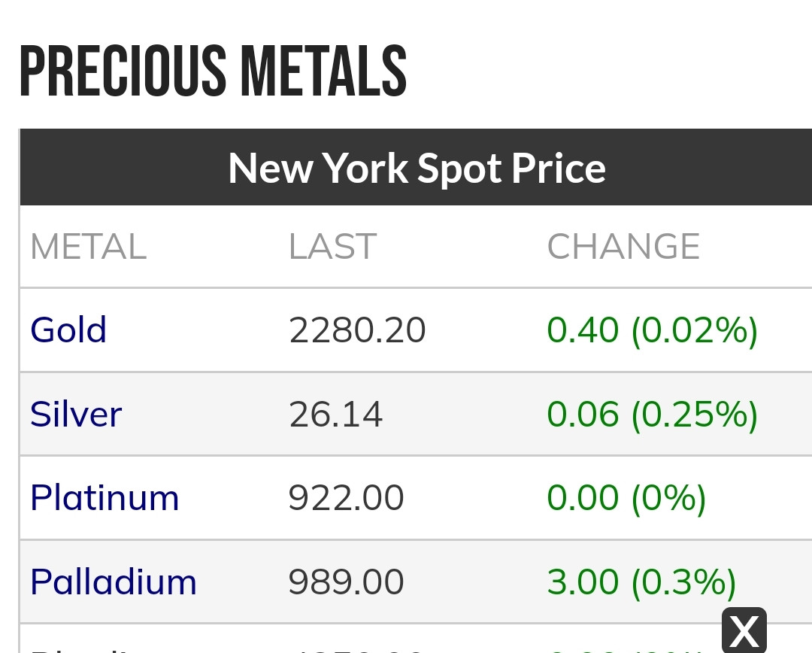The height and width of the screenshot is (653, 812).
Task: Tap the Precious Metals page heading
Action: click(213, 72)
